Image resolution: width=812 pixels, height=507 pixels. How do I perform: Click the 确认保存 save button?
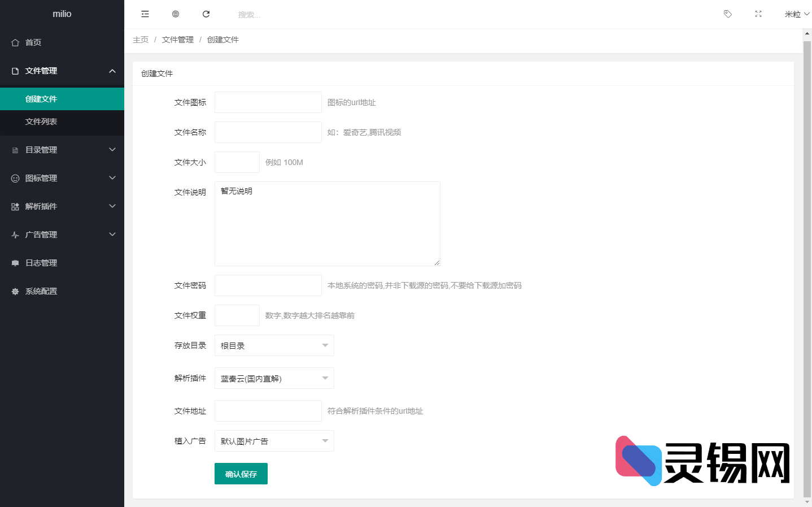click(x=241, y=474)
